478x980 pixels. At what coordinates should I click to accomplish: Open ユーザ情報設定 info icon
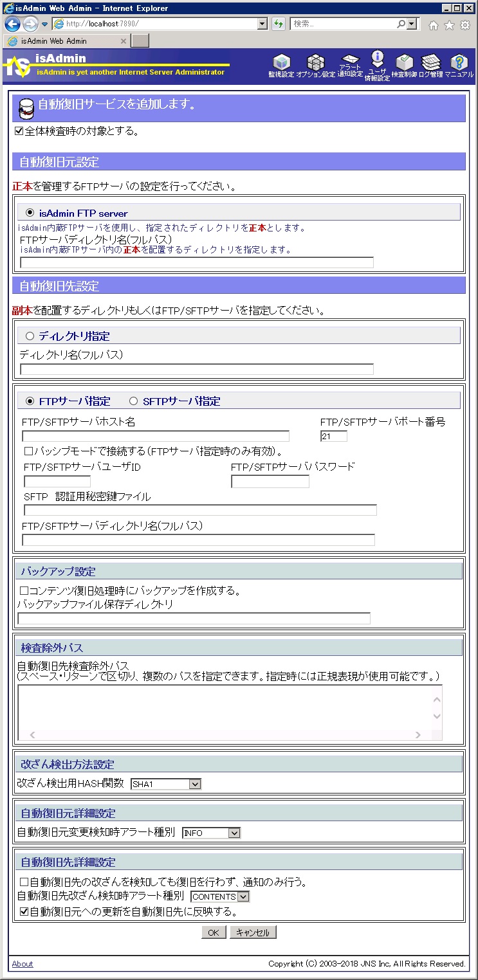(x=377, y=66)
